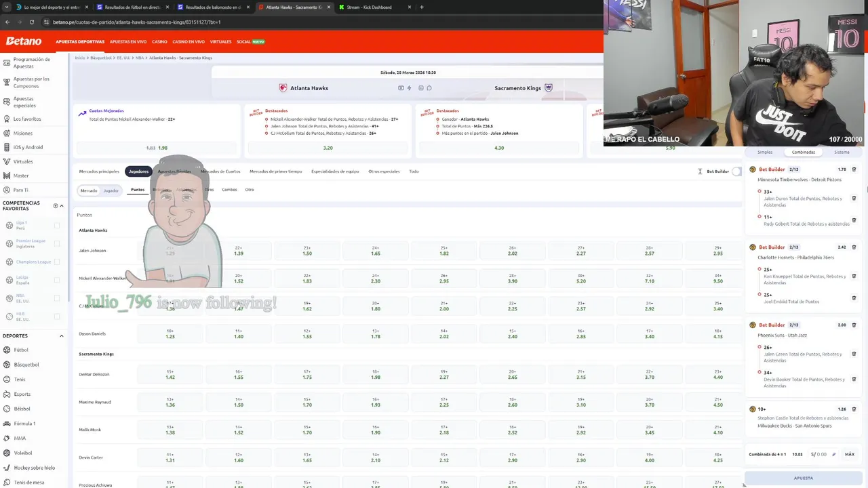The image size is (868, 488).
Task: Switch the view toggle to Mercado
Action: [89, 190]
